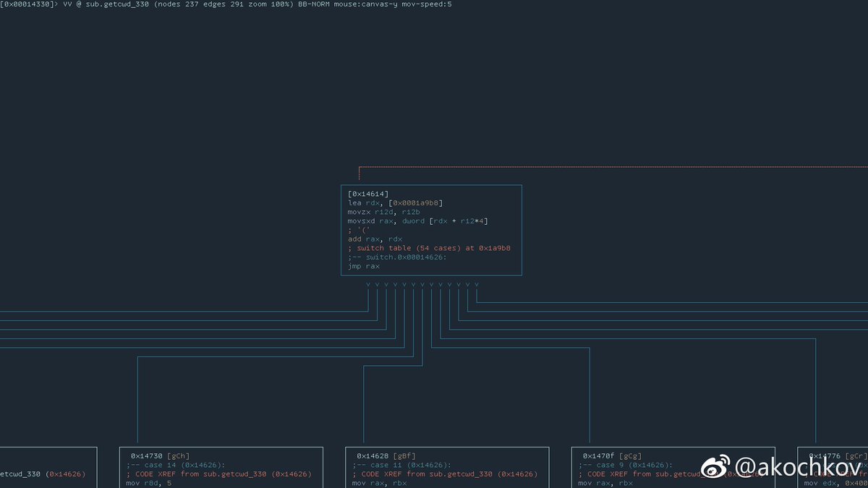Click 'mov rax, rbx' in the gCg node
This screenshot has height=488, width=868.
(605, 483)
